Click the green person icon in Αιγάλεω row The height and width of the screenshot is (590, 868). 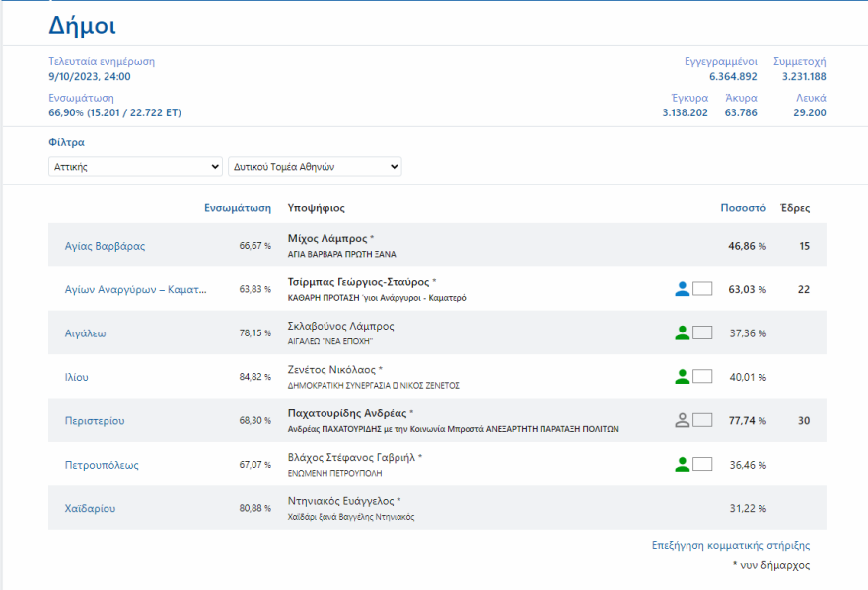tap(682, 332)
